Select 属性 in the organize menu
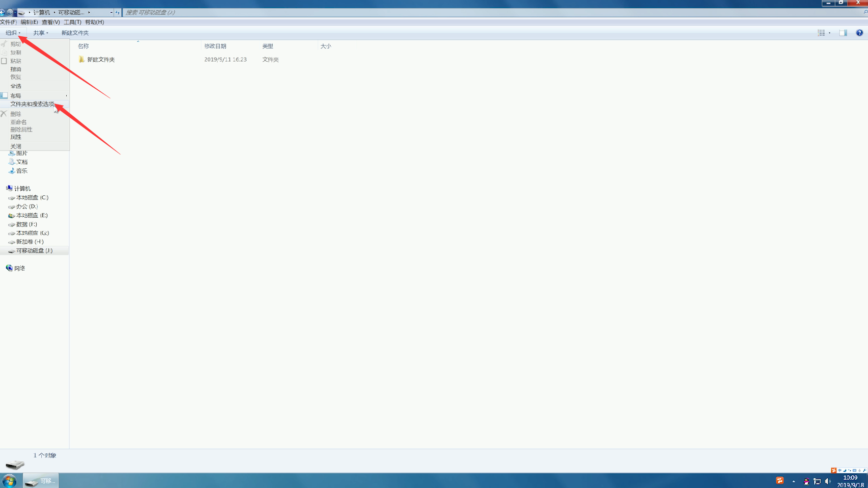 tap(16, 137)
